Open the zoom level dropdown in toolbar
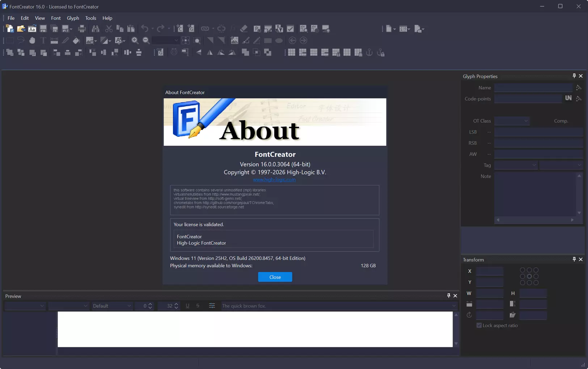The width and height of the screenshot is (588, 369). coord(166,41)
